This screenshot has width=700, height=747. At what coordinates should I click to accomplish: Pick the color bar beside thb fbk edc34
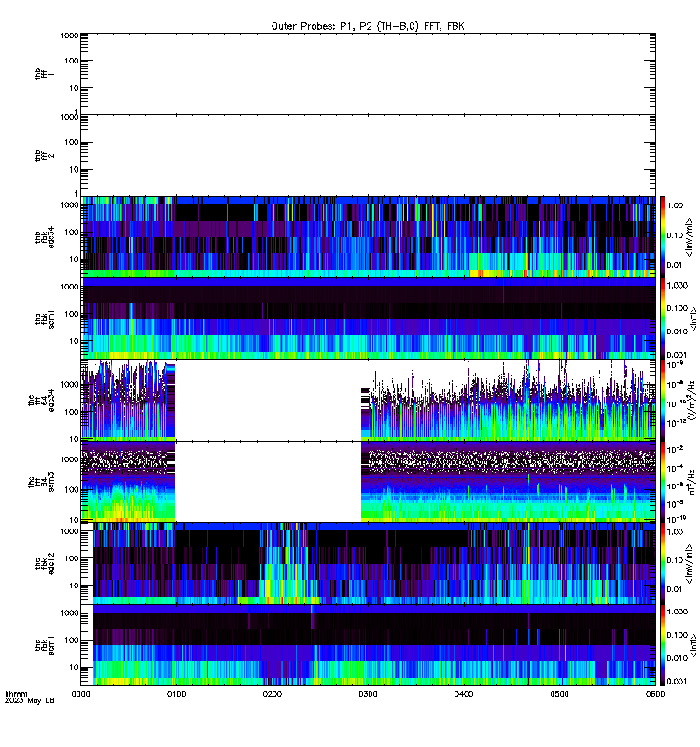pos(663,237)
